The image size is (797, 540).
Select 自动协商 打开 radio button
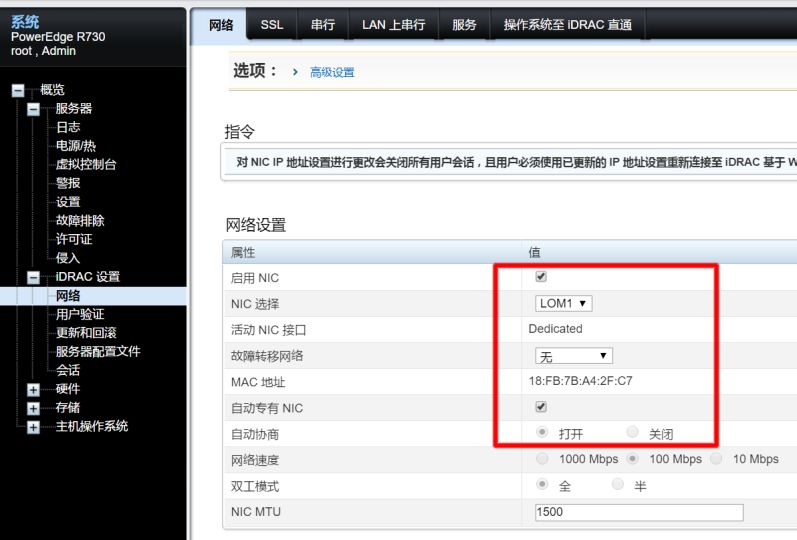542,432
